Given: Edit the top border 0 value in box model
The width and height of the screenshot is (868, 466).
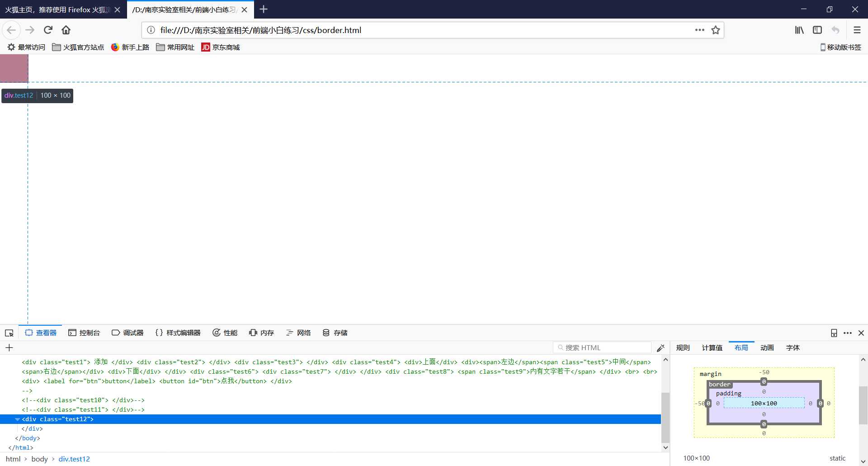Looking at the screenshot, I should (764, 382).
